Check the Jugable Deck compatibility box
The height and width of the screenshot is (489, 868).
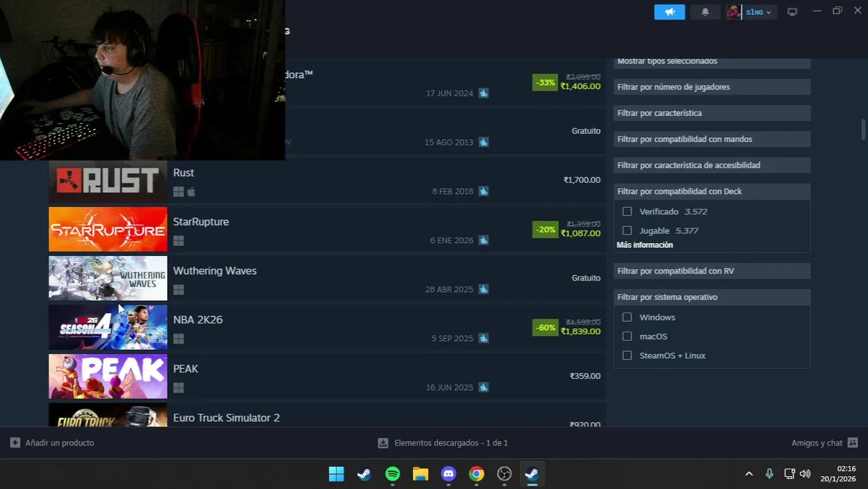click(627, 230)
